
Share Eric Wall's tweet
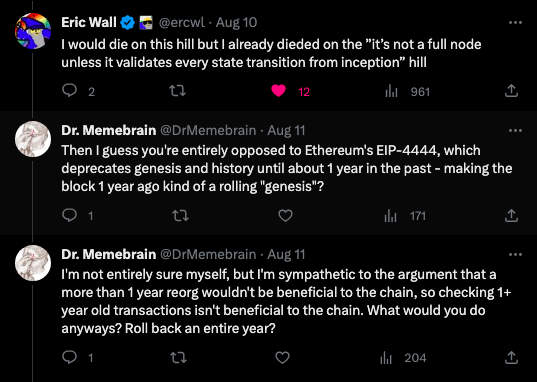coord(511,91)
